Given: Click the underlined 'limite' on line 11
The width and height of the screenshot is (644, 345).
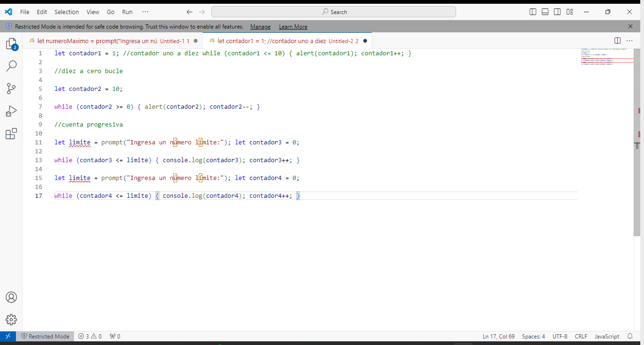Looking at the screenshot, I should tap(80, 142).
